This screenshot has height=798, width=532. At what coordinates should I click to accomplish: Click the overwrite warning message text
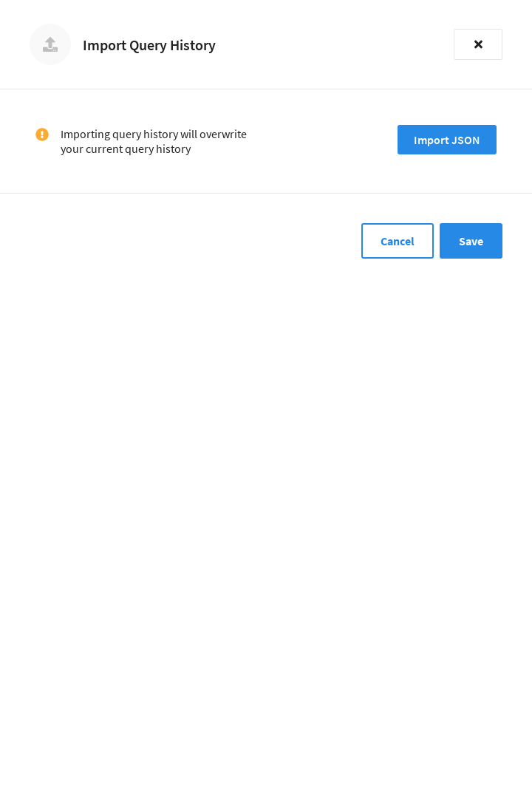[x=153, y=141]
